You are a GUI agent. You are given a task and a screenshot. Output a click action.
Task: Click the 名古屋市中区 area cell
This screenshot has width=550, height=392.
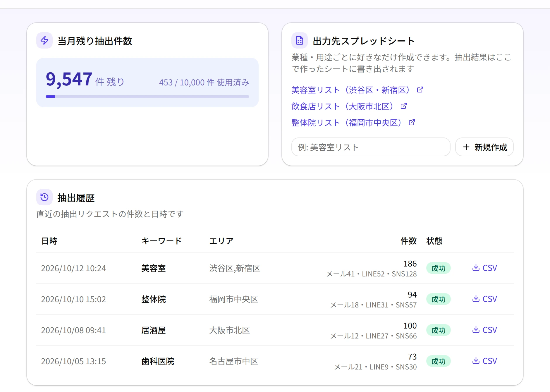[x=233, y=361]
